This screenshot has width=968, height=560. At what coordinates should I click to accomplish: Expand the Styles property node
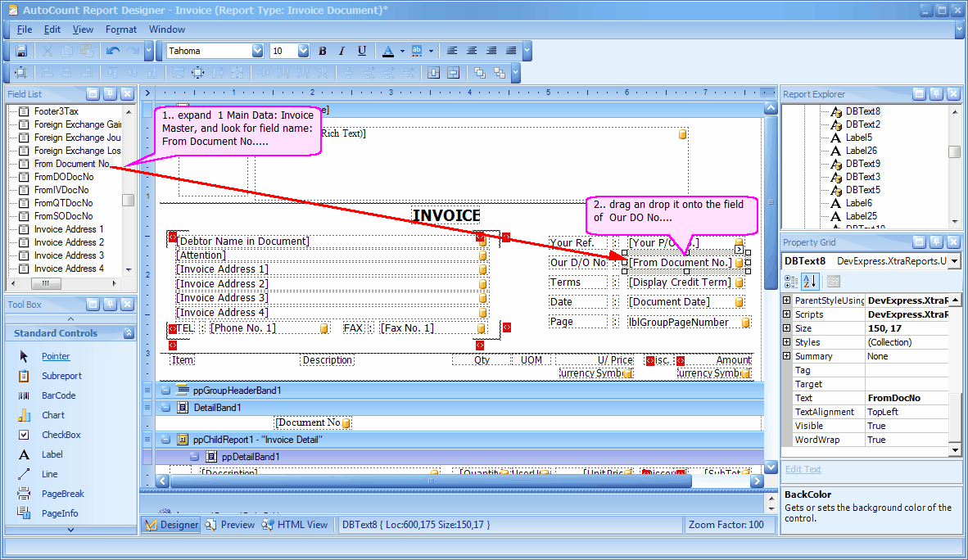click(x=786, y=342)
